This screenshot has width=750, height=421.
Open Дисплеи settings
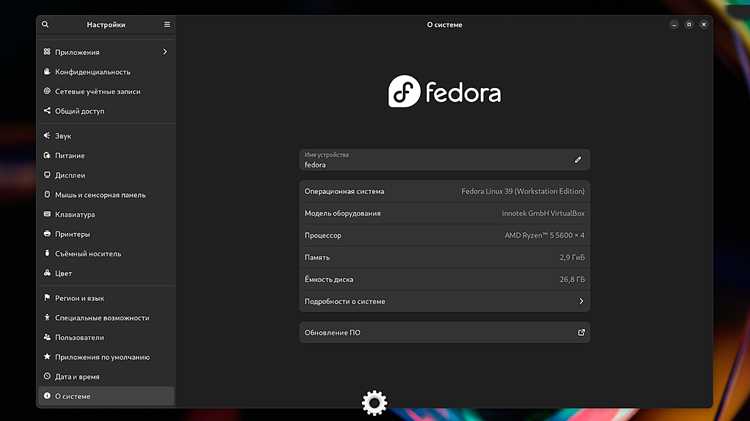(106, 175)
